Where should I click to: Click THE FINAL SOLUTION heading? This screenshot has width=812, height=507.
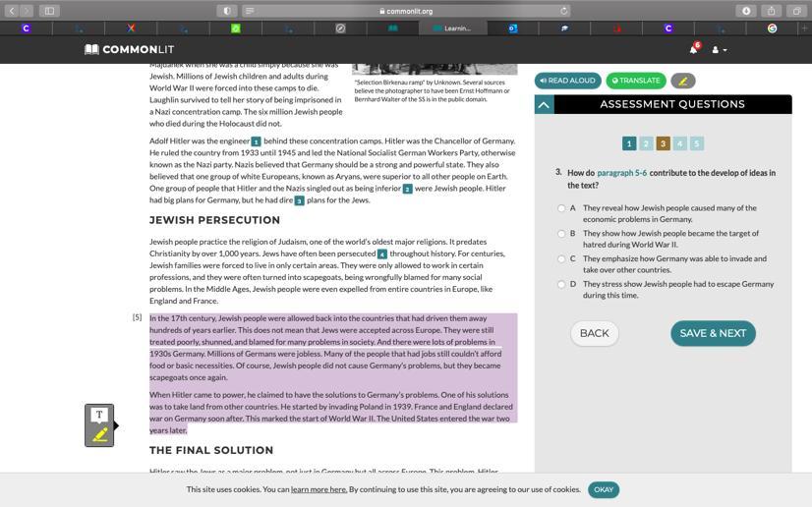210,450
